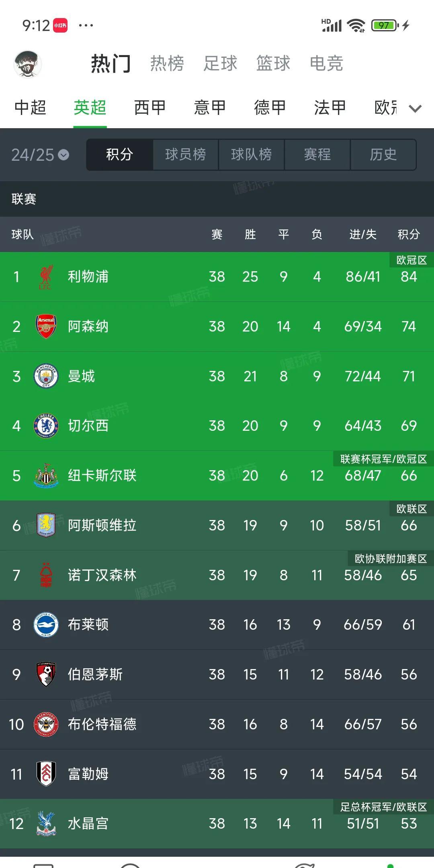Open the Newcastle United crest icon
This screenshot has width=434, height=868.
pyautogui.click(x=46, y=475)
